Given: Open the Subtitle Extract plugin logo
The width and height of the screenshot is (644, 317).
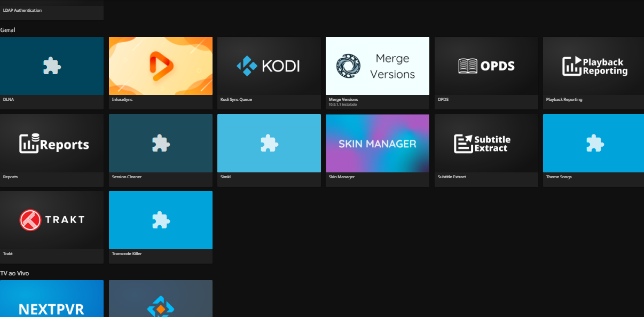Looking at the screenshot, I should tap(486, 143).
